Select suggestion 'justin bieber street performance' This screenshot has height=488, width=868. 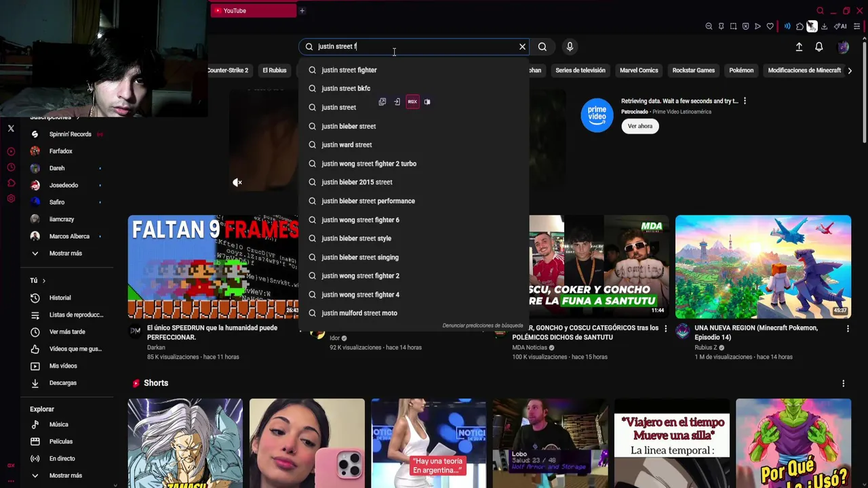tap(413, 201)
